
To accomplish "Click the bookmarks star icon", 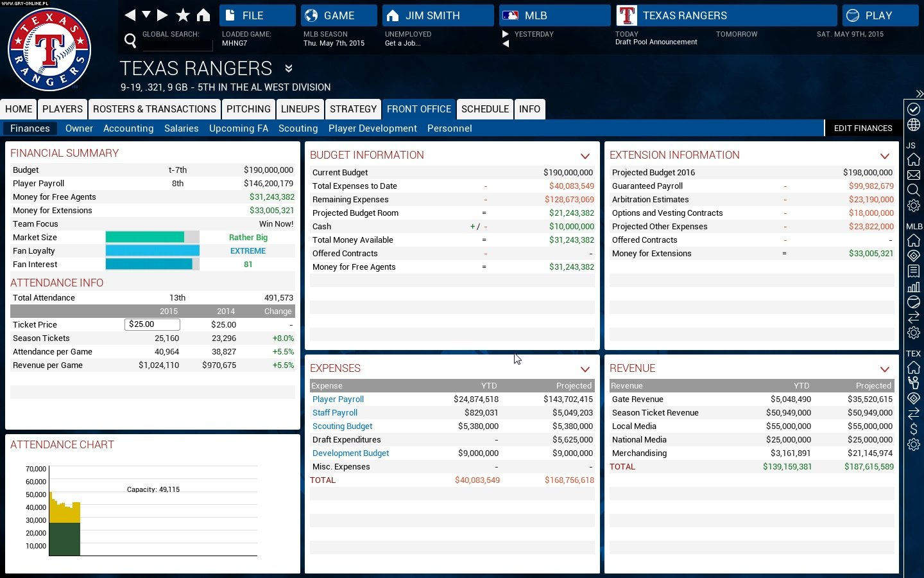I will tap(183, 15).
